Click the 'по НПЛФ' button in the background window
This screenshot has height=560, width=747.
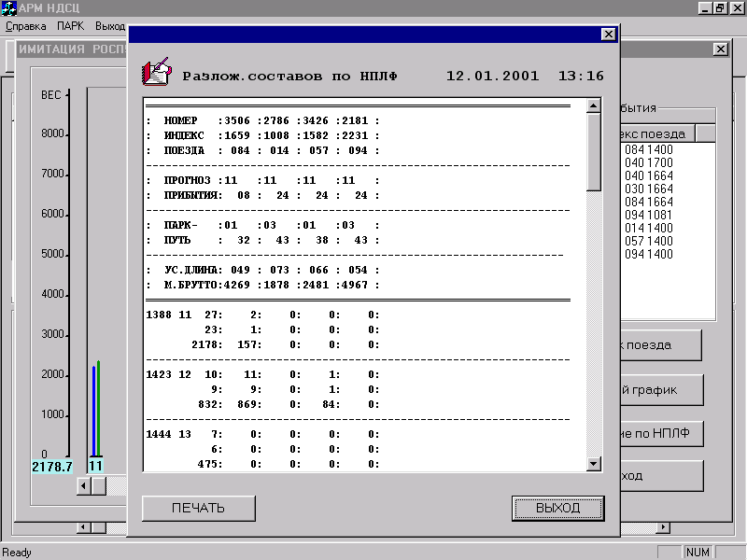[662, 433]
